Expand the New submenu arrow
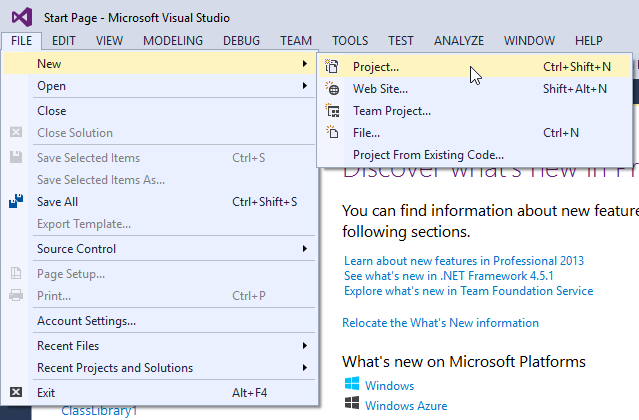 [x=304, y=64]
